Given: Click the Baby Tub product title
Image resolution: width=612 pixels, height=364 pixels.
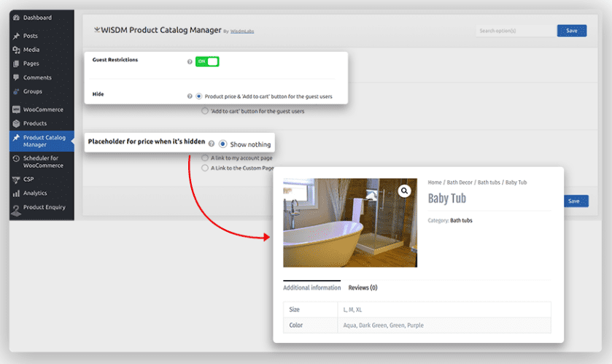Looking at the screenshot, I should point(447,198).
